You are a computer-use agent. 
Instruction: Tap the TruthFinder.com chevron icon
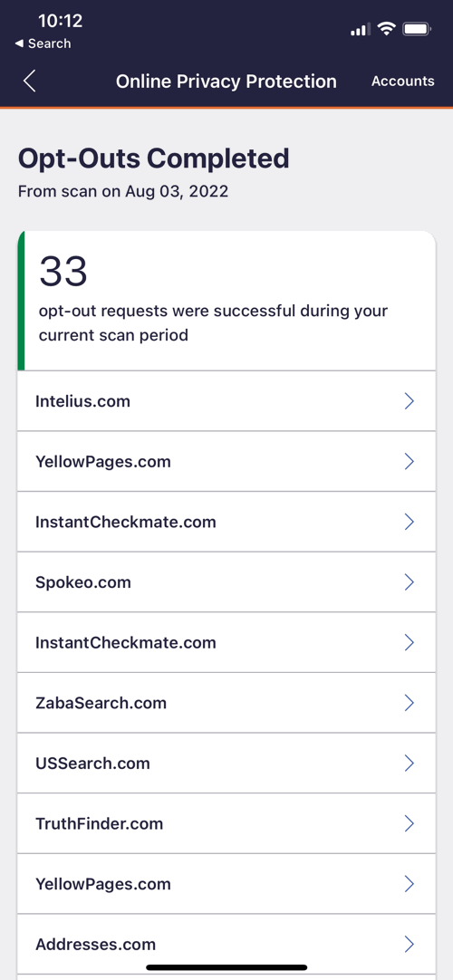410,823
